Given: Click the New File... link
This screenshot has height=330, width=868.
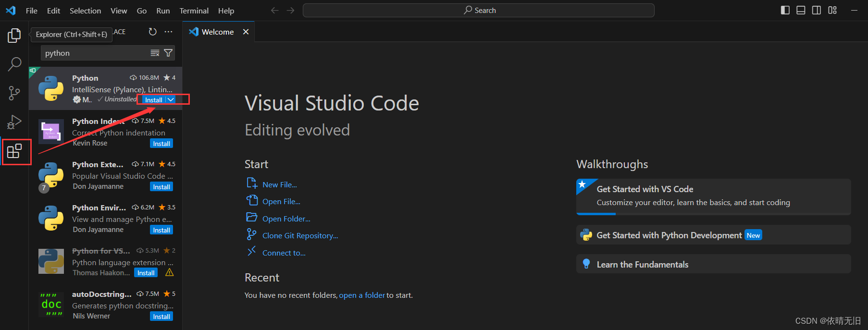Looking at the screenshot, I should (x=280, y=184).
